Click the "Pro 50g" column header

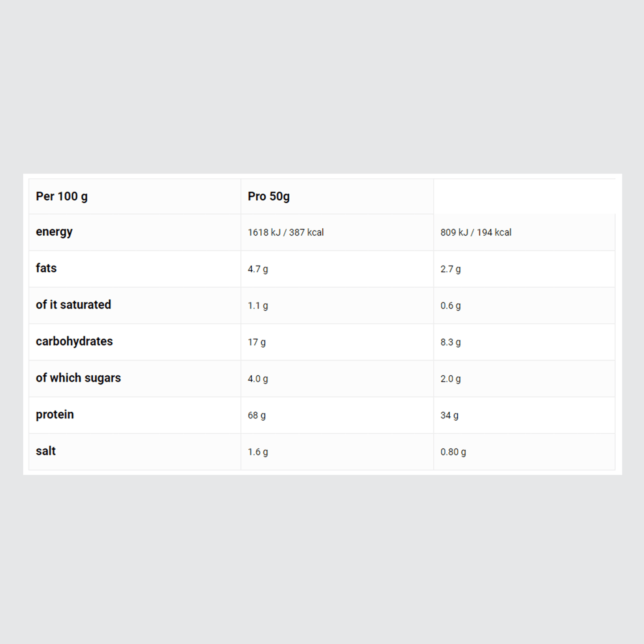pos(269,197)
